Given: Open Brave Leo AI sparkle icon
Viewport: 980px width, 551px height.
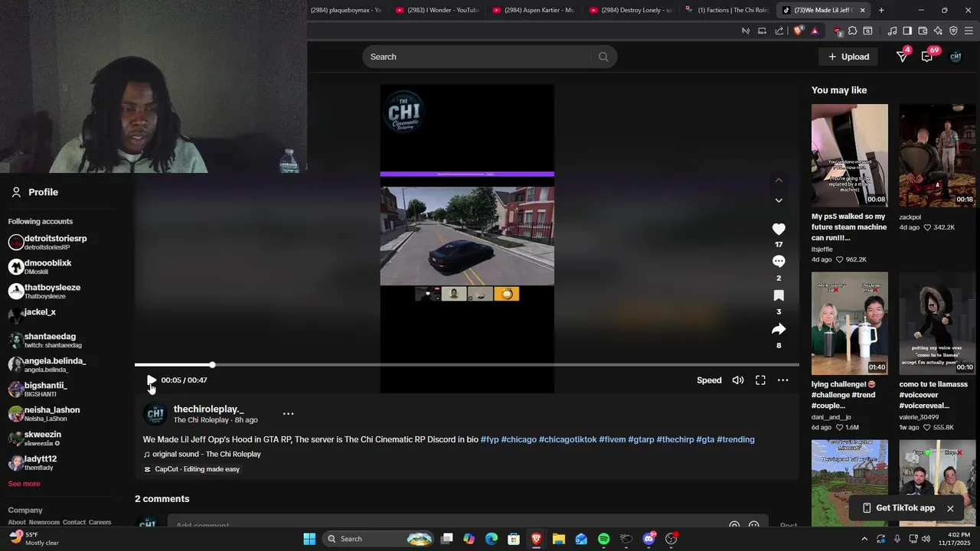Looking at the screenshot, I should click(x=938, y=31).
